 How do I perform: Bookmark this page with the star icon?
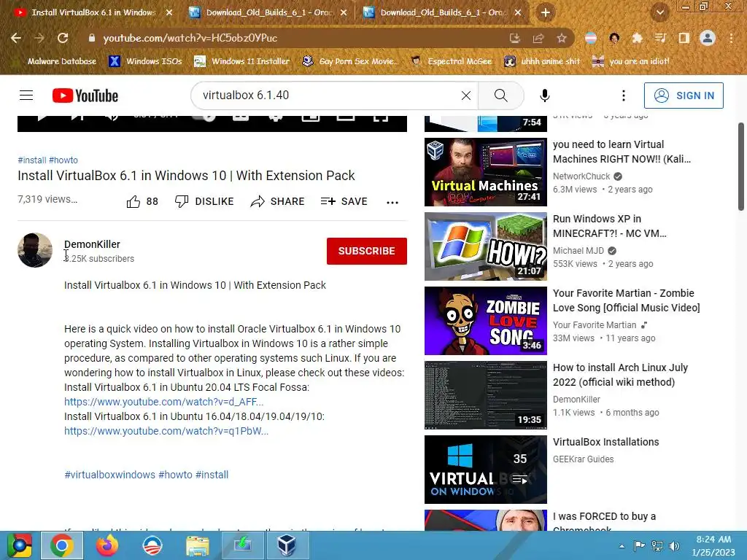pos(562,38)
